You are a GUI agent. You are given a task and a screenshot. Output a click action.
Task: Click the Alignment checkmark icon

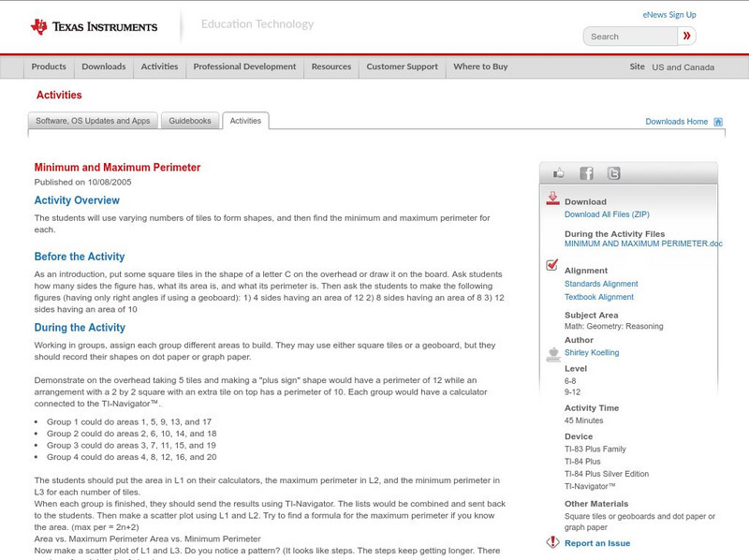pos(551,263)
